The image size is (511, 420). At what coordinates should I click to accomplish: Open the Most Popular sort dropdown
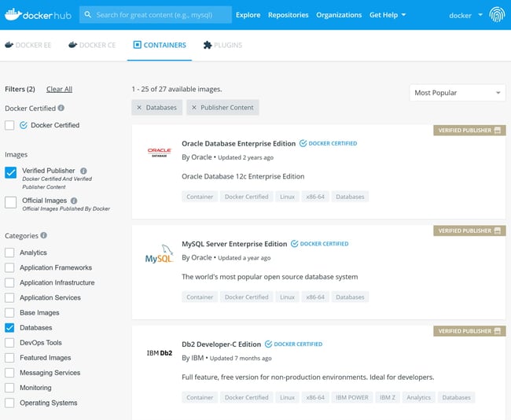pyautogui.click(x=457, y=93)
